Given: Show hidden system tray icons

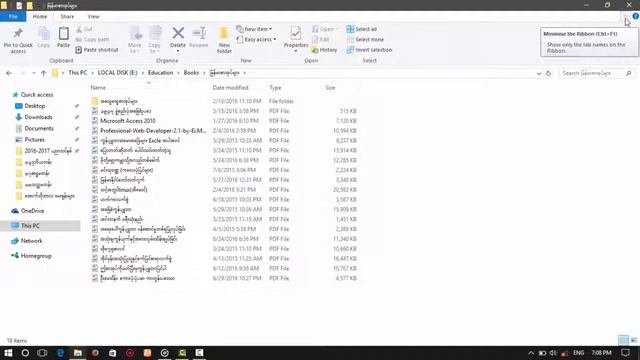Looking at the screenshot, I should [531, 353].
